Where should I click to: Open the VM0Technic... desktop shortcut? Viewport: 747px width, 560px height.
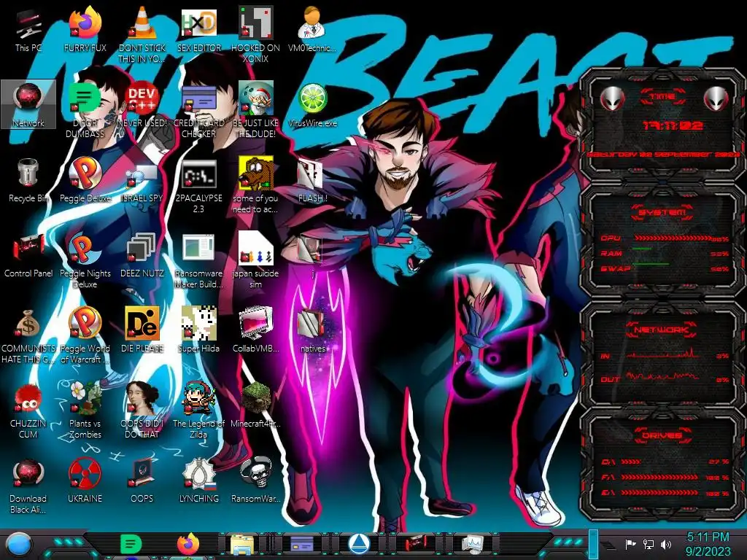point(312,29)
